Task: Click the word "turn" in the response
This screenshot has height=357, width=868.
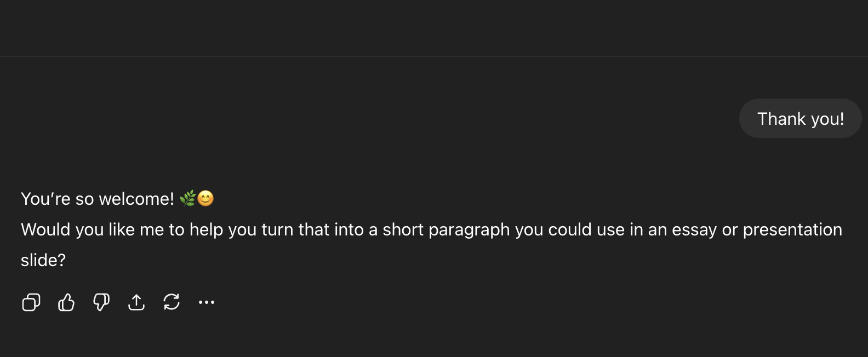Action: (277, 229)
